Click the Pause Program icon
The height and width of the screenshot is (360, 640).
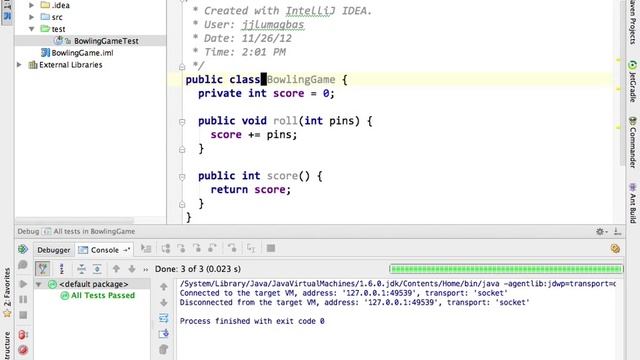(x=23, y=300)
